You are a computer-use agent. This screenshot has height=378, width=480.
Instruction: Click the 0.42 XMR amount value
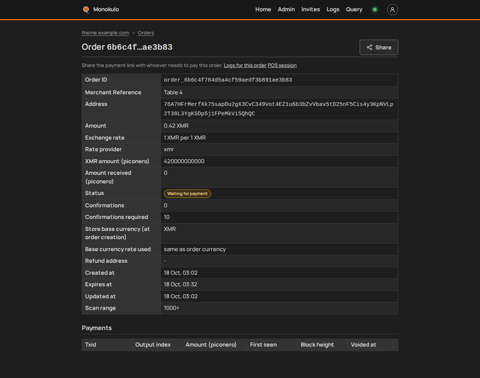[176, 126]
